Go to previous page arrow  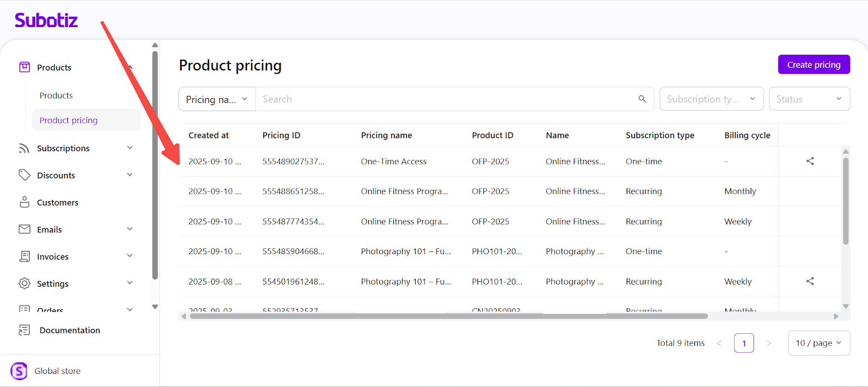[719, 343]
